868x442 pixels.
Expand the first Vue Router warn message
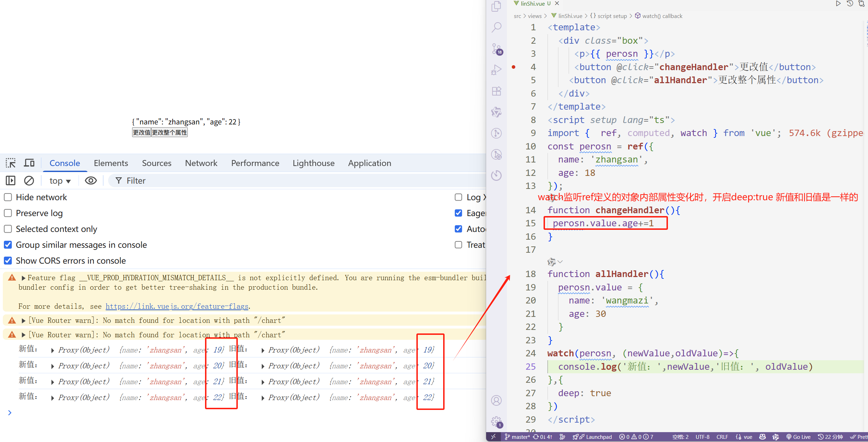point(24,320)
